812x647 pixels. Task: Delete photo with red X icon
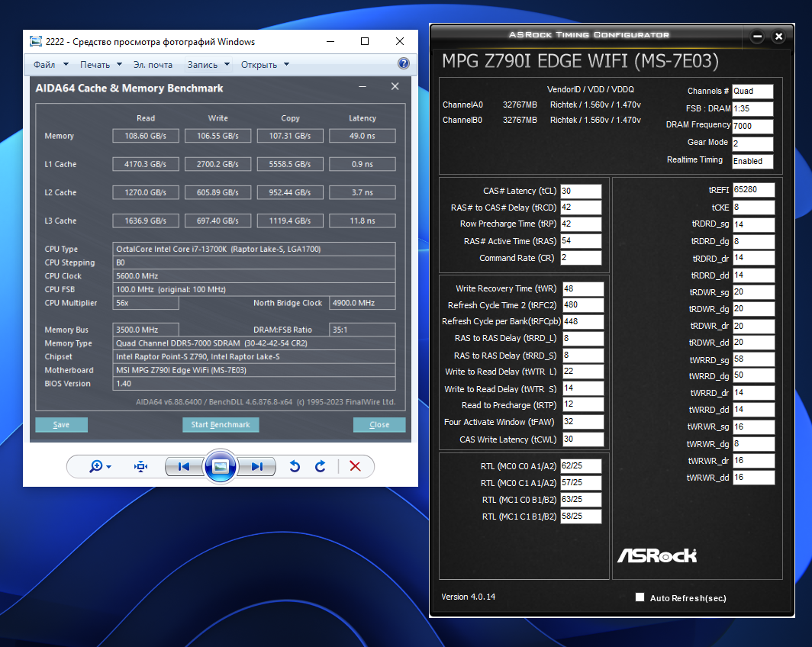pos(356,466)
